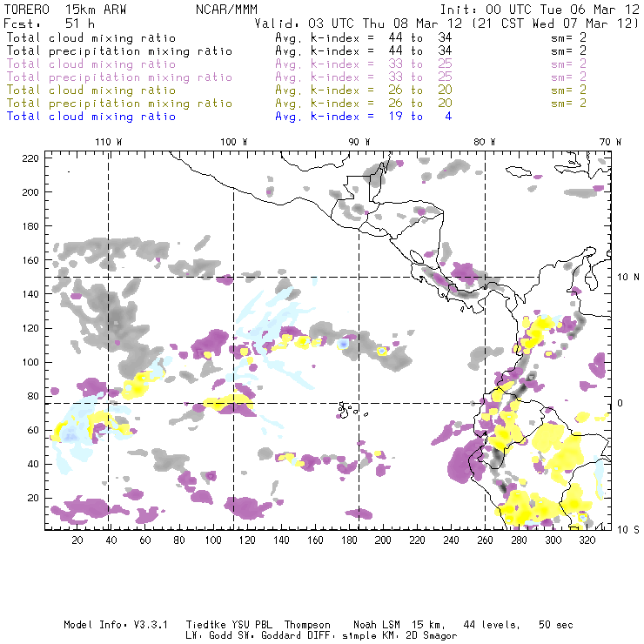Click the "180" value on the left y-axis

point(30,226)
